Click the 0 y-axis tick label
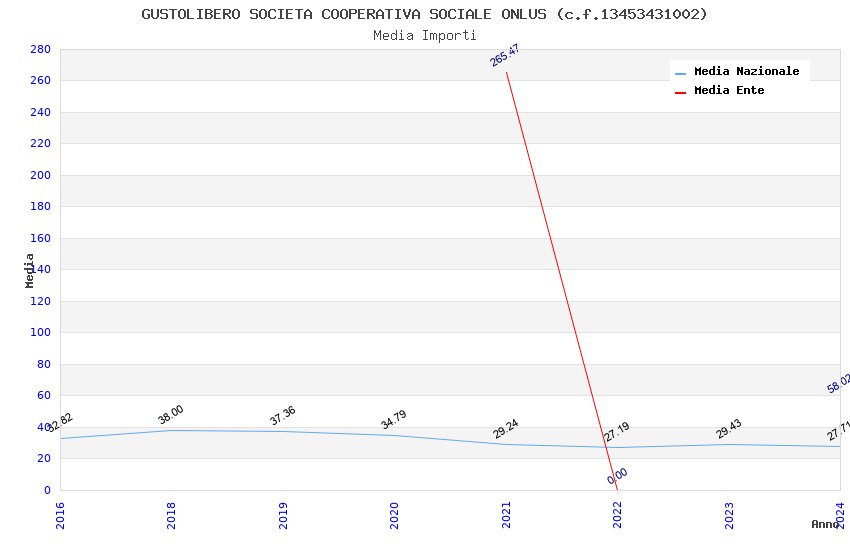This screenshot has width=850, height=550. click(47, 490)
